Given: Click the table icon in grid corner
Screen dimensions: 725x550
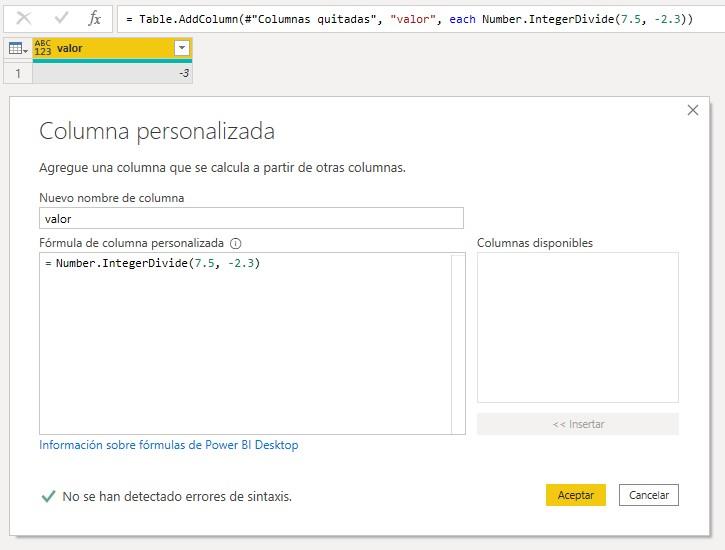Looking at the screenshot, I should [17, 48].
